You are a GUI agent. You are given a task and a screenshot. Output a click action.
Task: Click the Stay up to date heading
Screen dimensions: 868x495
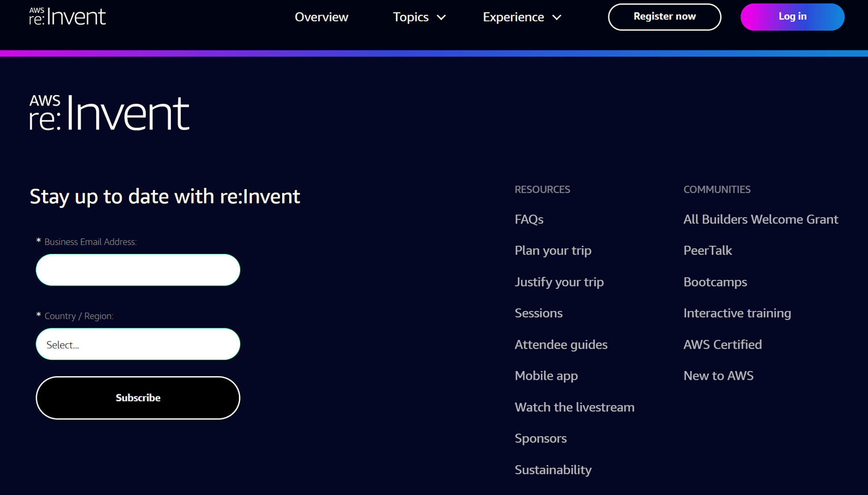(x=164, y=197)
